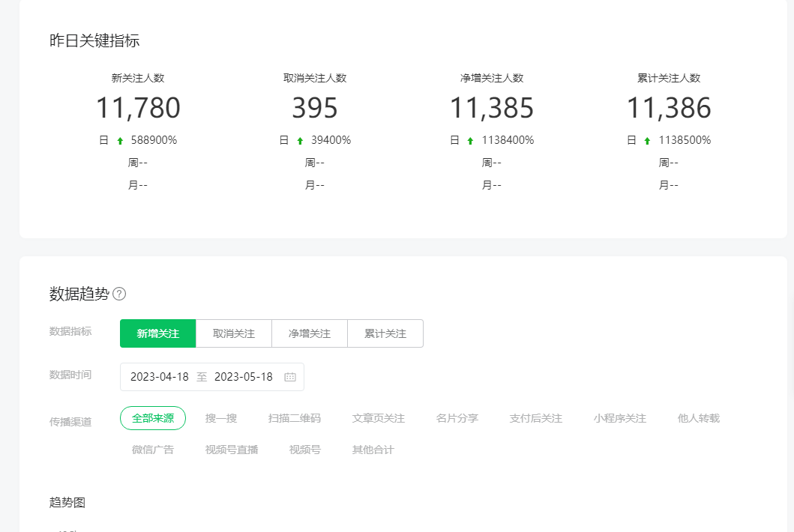Image resolution: width=794 pixels, height=532 pixels.
Task: Click the 新关注人数 metric label
Action: [x=138, y=78]
